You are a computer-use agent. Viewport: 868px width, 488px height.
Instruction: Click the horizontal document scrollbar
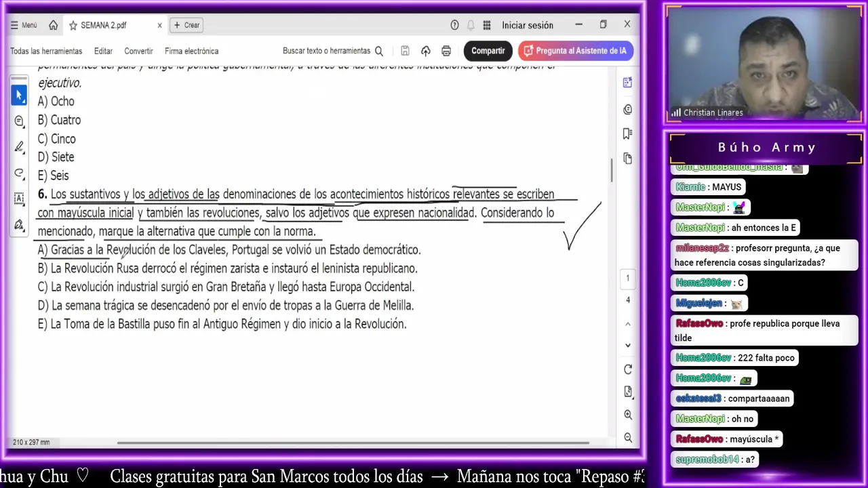pyautogui.click(x=353, y=443)
